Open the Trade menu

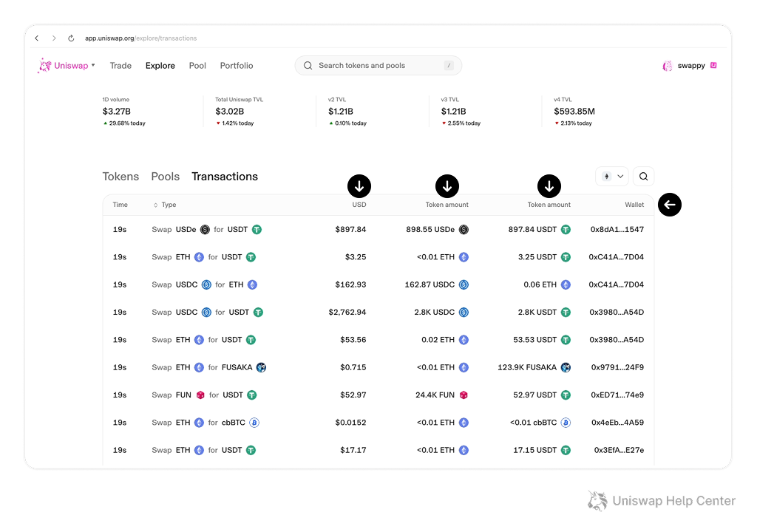pos(120,66)
